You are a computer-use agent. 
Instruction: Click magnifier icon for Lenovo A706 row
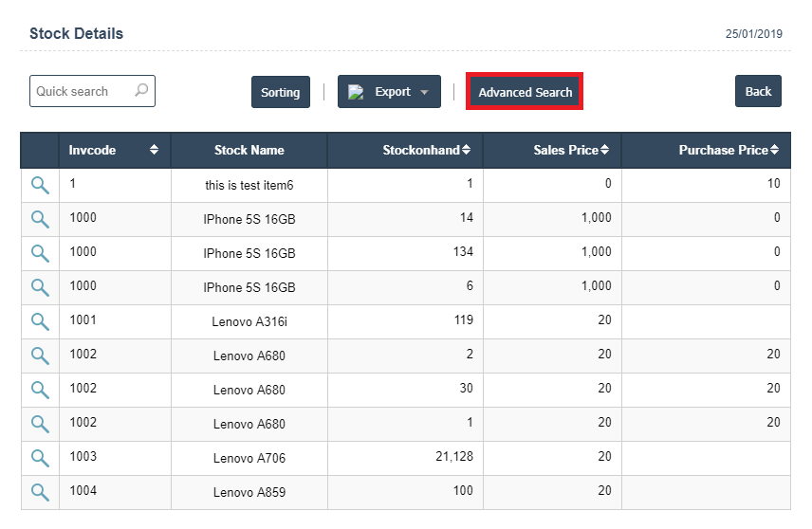tap(40, 458)
